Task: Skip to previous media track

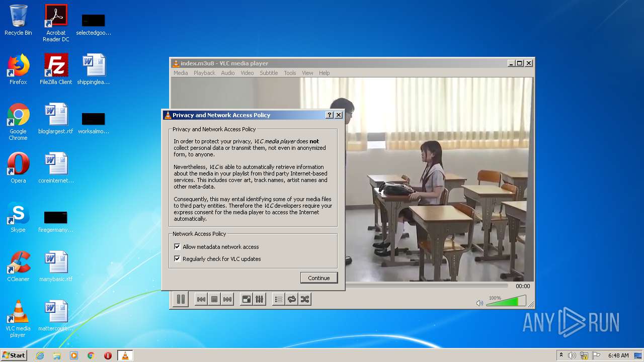Action: (201, 299)
